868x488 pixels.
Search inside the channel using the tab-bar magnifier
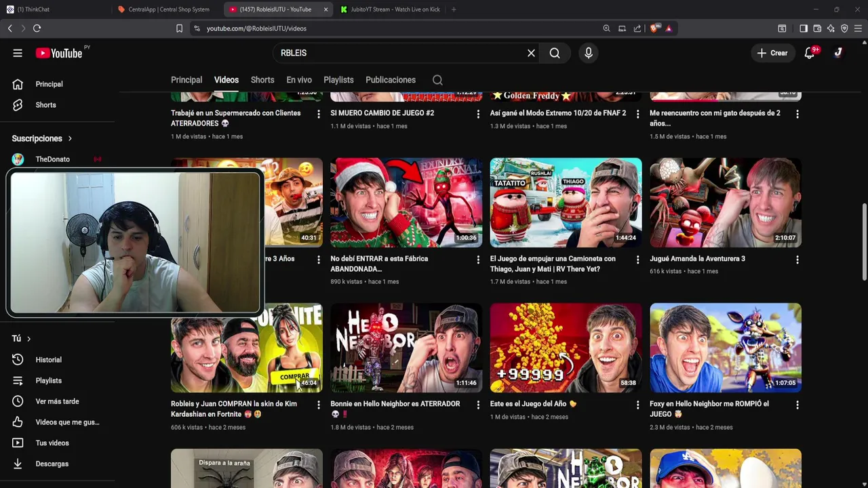(x=437, y=80)
